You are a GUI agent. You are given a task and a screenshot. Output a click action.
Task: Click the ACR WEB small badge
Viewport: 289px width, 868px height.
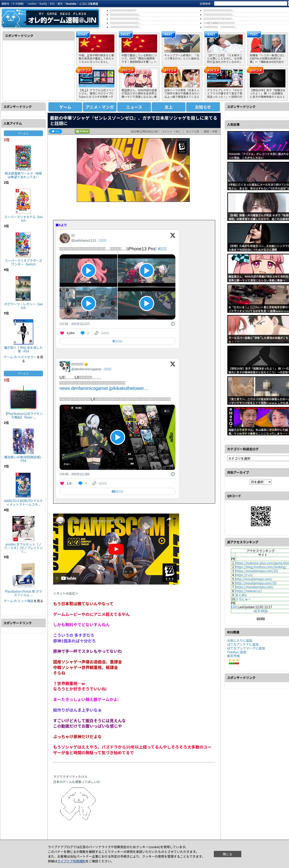260,619
